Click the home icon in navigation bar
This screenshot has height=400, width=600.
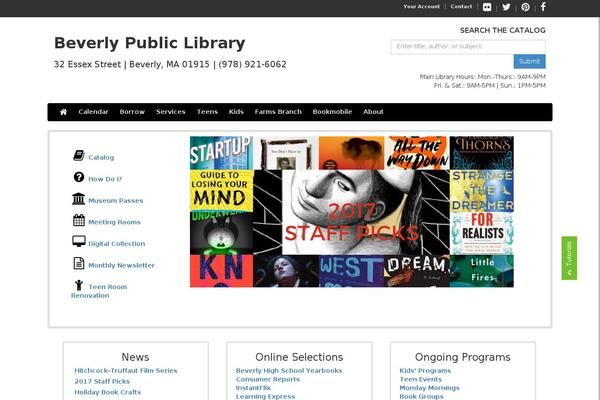pos(64,112)
